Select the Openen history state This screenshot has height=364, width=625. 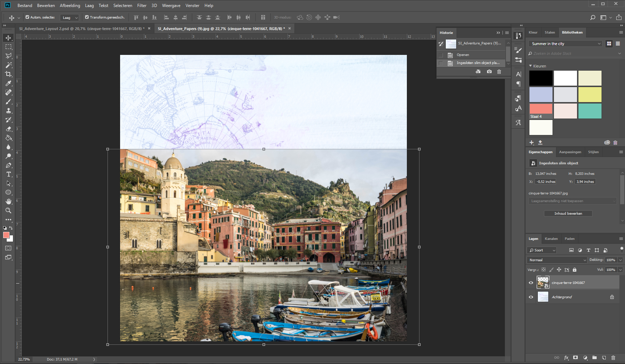coord(463,55)
